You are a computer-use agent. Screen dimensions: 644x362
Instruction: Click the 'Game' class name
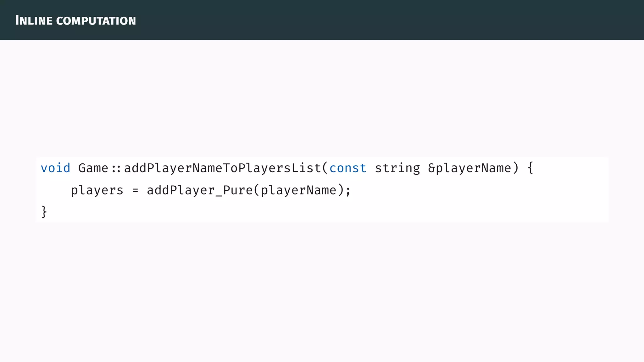(x=93, y=168)
